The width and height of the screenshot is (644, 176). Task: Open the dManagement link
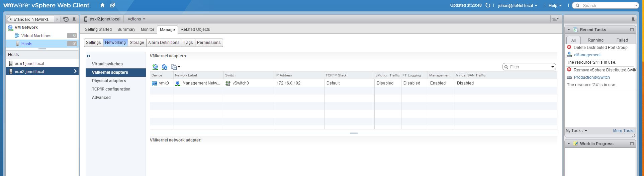pyautogui.click(x=587, y=55)
